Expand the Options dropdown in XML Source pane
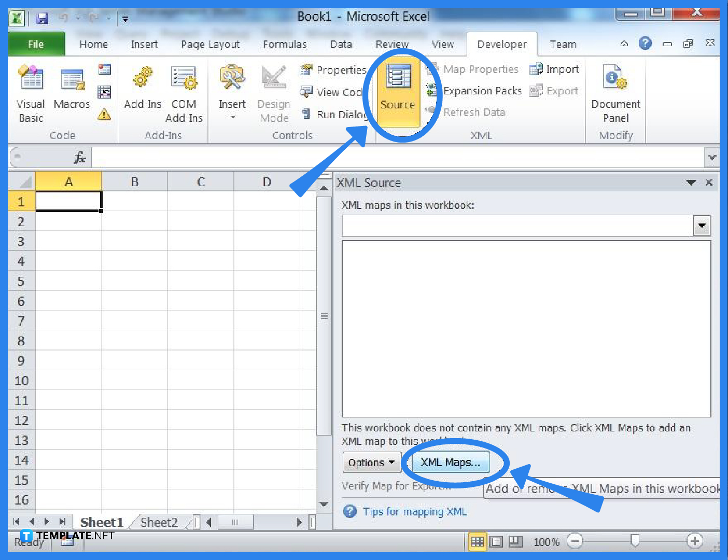Viewport: 728px width, 560px height. (x=371, y=462)
